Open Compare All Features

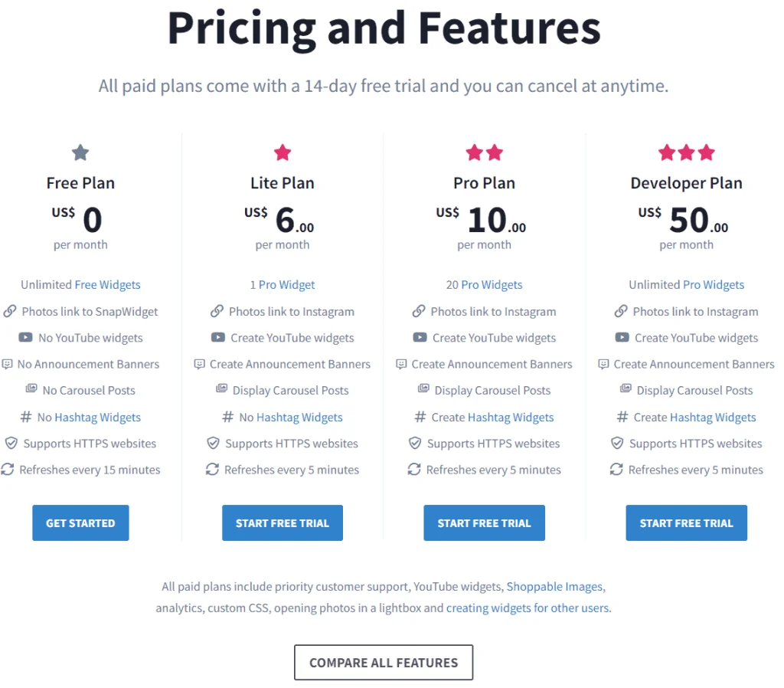coord(384,663)
